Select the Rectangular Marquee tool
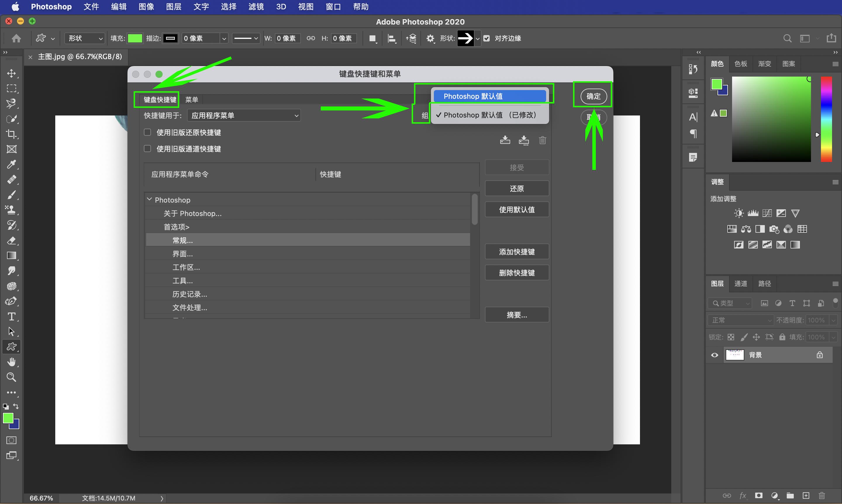The width and height of the screenshot is (842, 504). coord(11,89)
